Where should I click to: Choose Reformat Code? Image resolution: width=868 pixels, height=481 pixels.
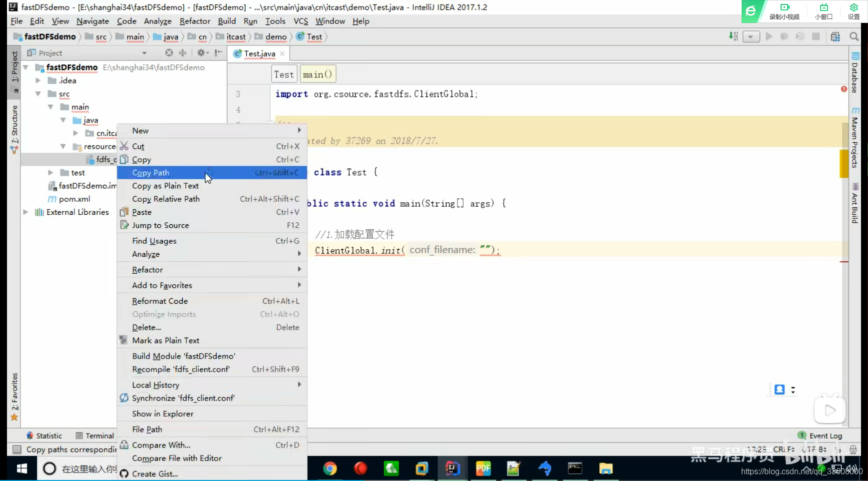(x=212, y=301)
